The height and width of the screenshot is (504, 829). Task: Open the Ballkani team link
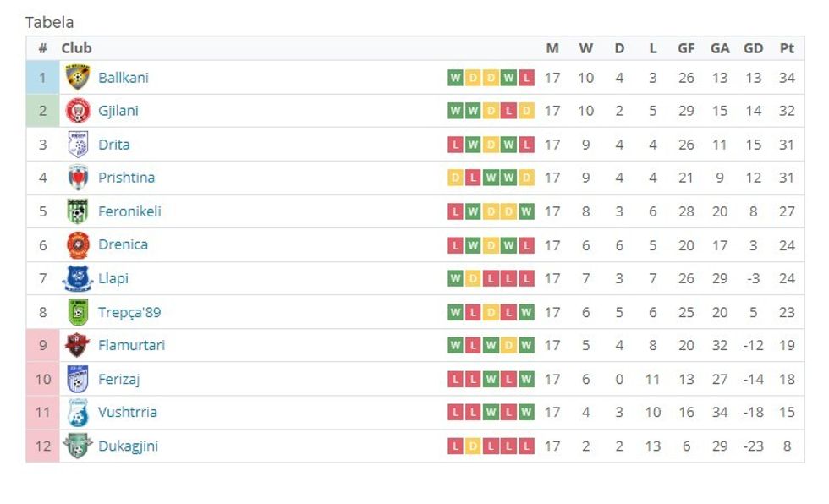point(124,78)
